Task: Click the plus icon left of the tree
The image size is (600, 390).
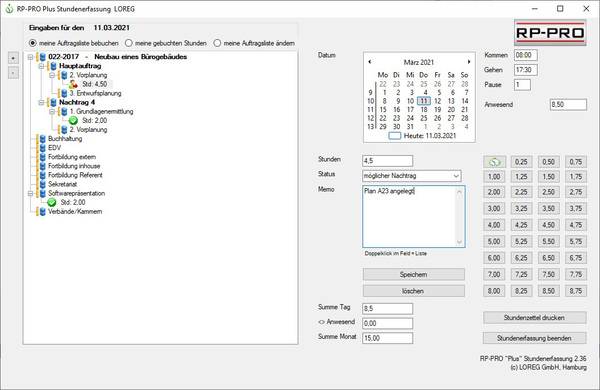Action: 13,58
